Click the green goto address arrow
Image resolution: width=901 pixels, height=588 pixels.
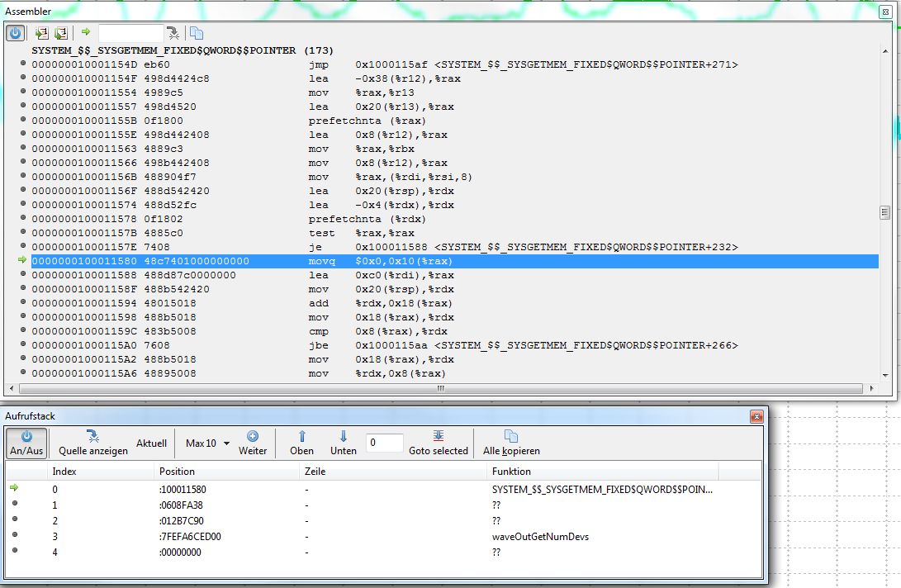tap(86, 32)
